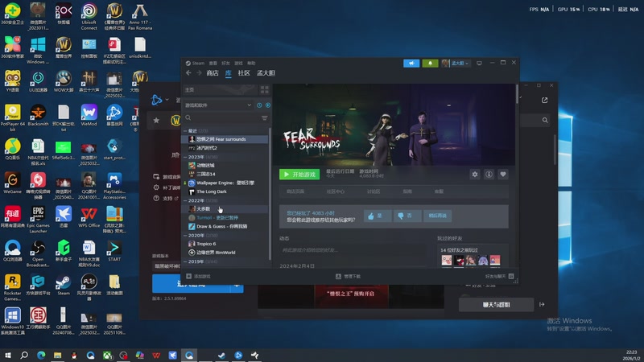
Task: Open the 社区 community tab
Action: tap(244, 73)
